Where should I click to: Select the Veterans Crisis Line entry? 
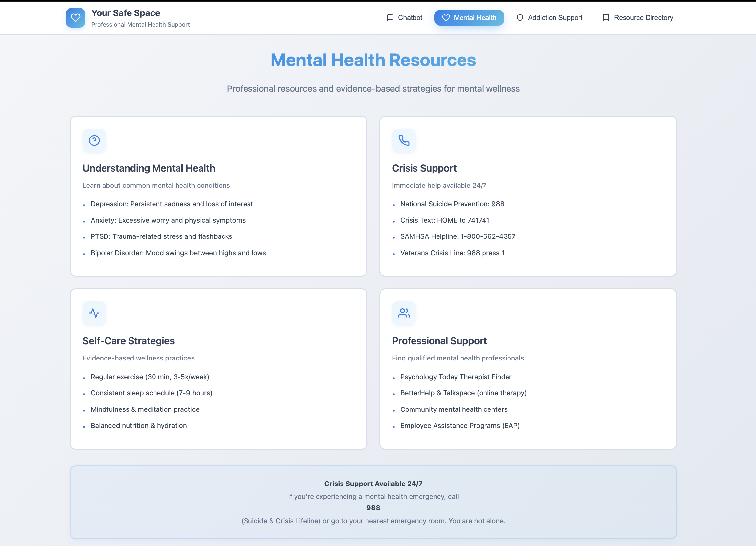pos(452,253)
